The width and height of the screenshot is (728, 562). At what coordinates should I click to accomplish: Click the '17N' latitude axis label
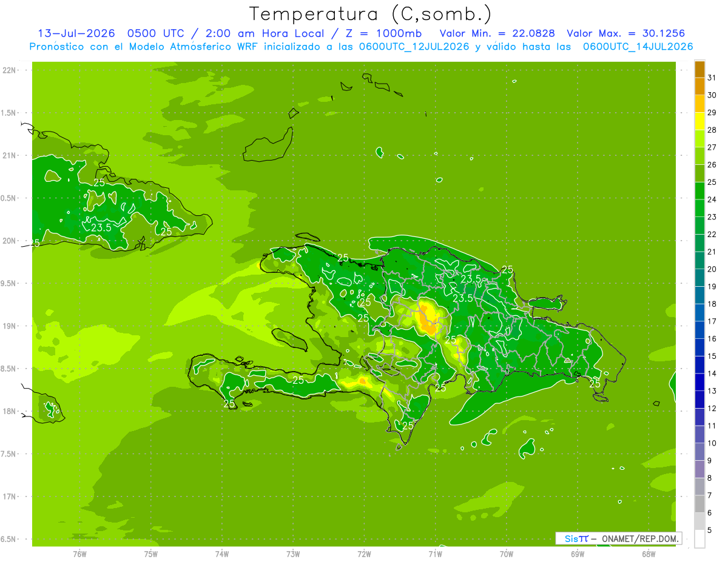[10, 497]
